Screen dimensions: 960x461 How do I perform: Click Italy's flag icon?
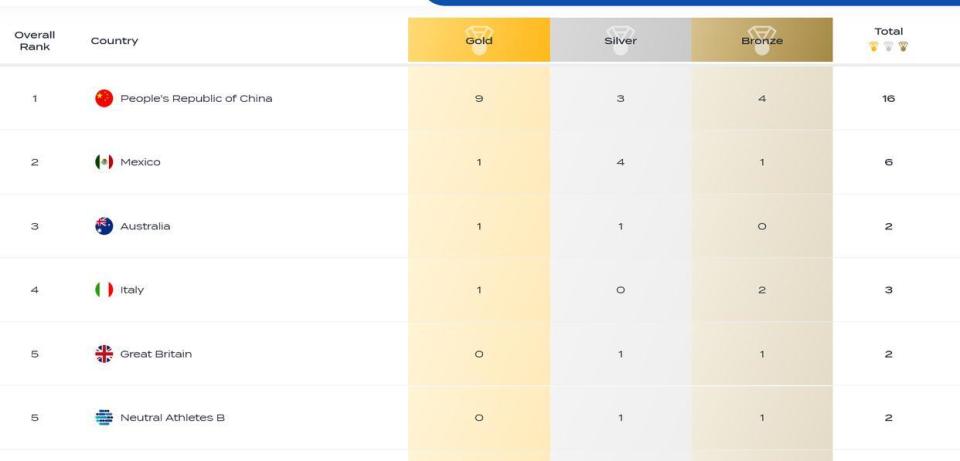pos(104,290)
